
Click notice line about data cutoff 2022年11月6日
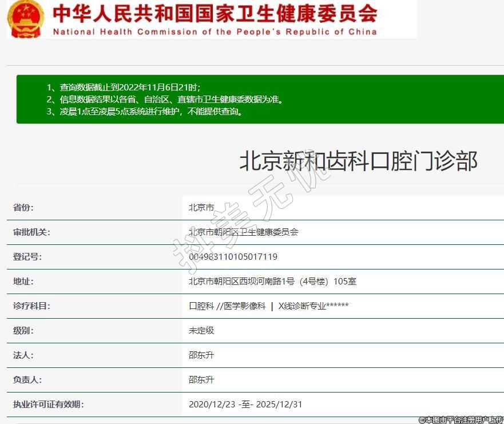124,87
